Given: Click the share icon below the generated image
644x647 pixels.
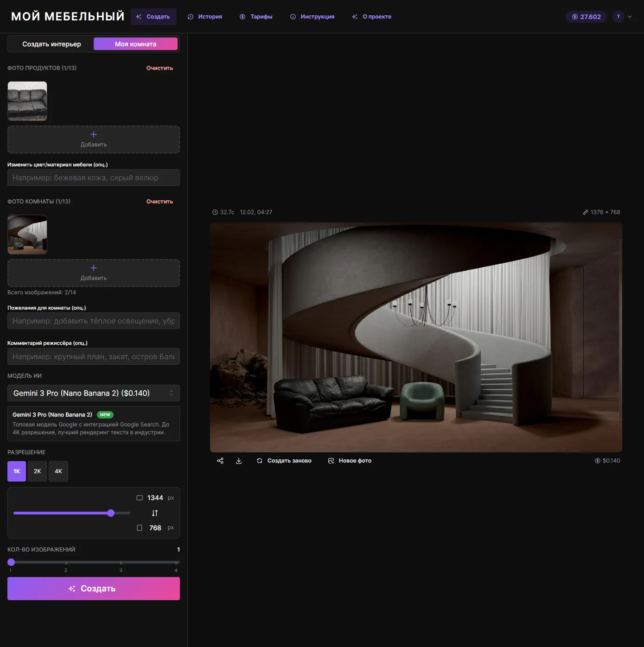Looking at the screenshot, I should [x=220, y=461].
